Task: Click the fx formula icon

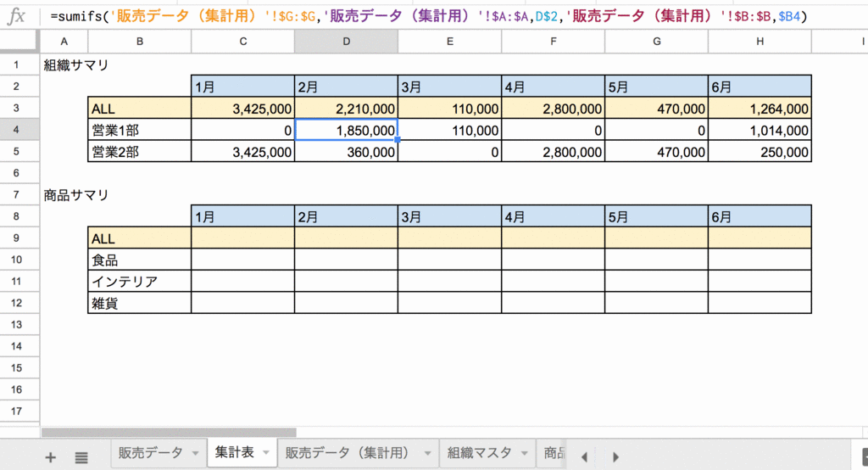Action: 17,16
